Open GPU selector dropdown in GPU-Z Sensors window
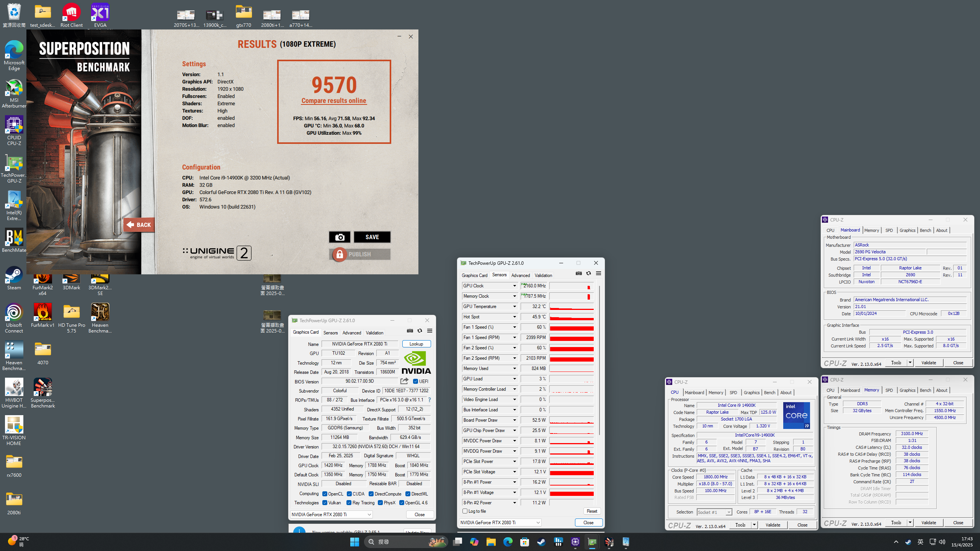Viewport: 980px width, 551px height. click(x=500, y=523)
